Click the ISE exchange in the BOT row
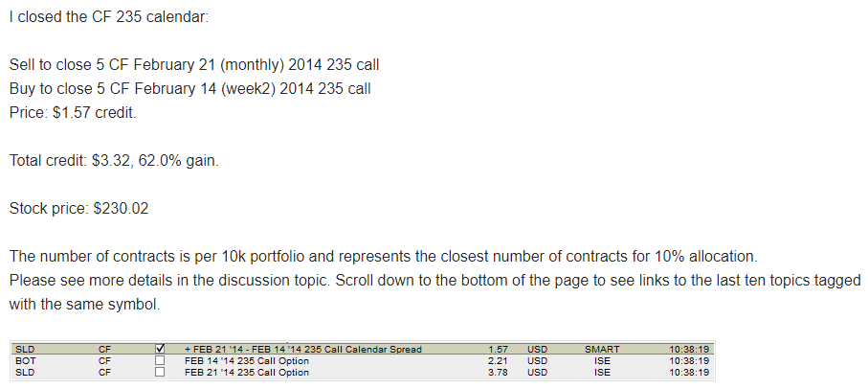The image size is (868, 389). (x=602, y=361)
